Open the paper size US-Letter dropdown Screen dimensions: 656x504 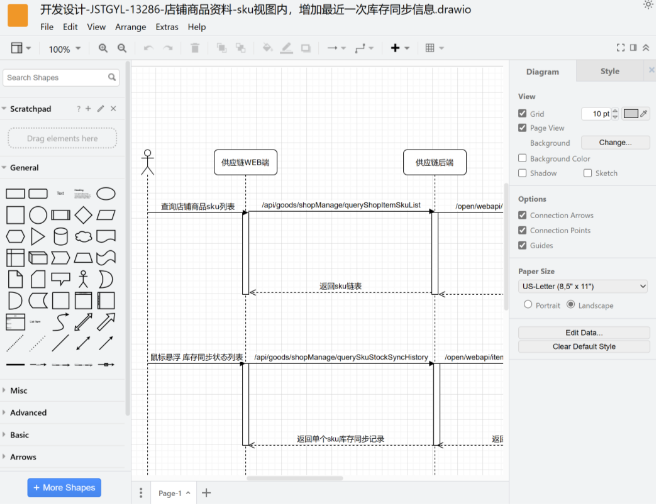tap(582, 286)
